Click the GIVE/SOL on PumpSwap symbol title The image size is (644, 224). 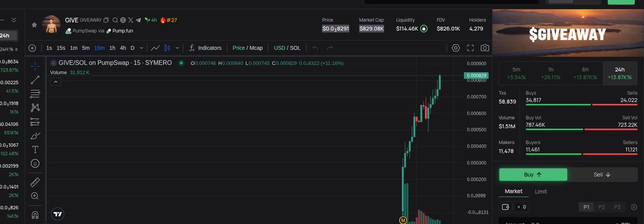click(115, 63)
